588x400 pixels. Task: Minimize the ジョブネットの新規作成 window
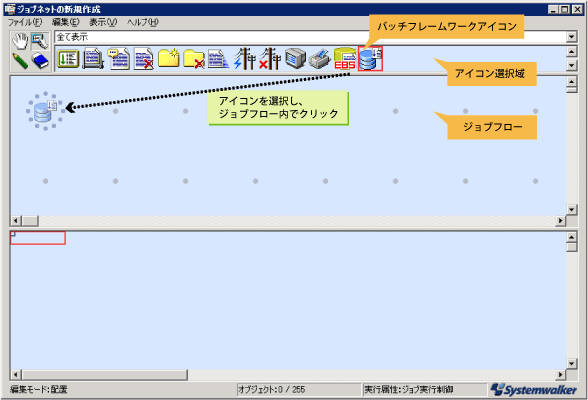554,9
